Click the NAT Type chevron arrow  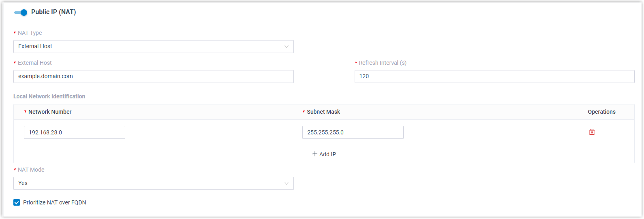coord(287,47)
